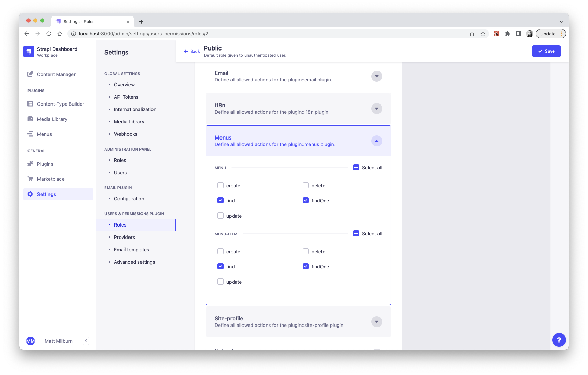Enable create permission under MENU-ITEM
Screen dimensions: 588x375
[x=220, y=252]
